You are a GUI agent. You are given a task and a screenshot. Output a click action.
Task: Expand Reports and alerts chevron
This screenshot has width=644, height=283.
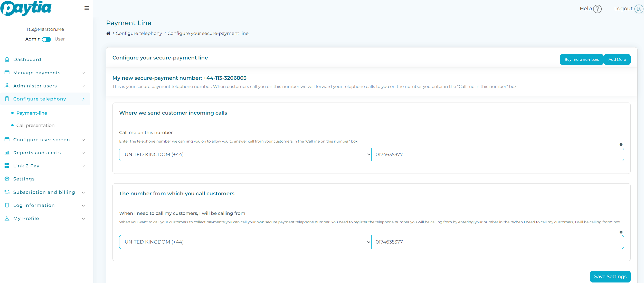click(x=83, y=153)
